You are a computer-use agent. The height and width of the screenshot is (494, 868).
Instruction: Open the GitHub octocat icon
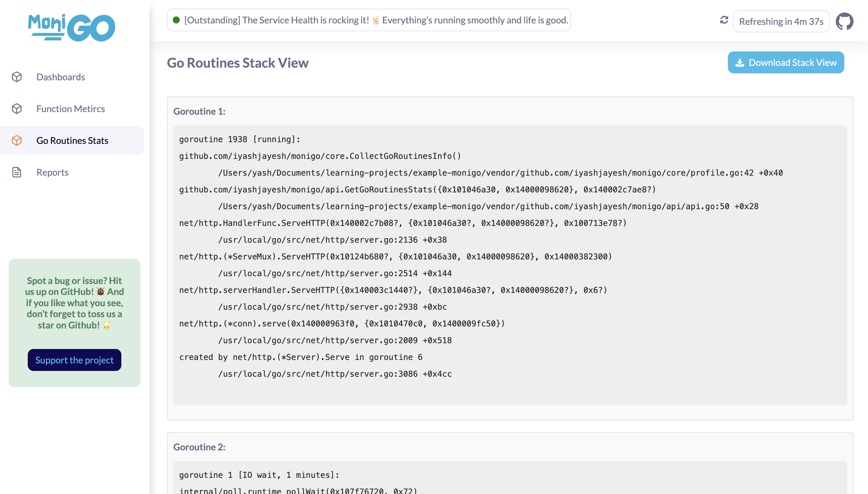844,21
